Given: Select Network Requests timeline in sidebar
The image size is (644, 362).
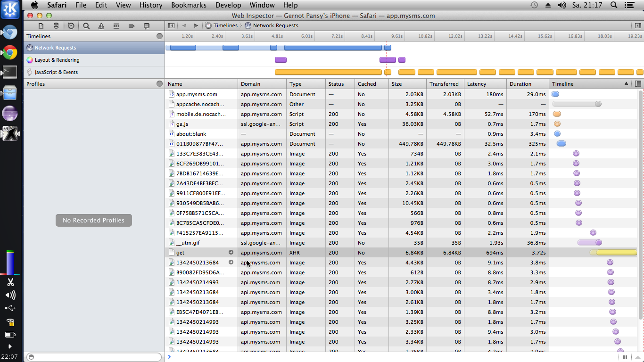Looking at the screenshot, I should [x=94, y=48].
